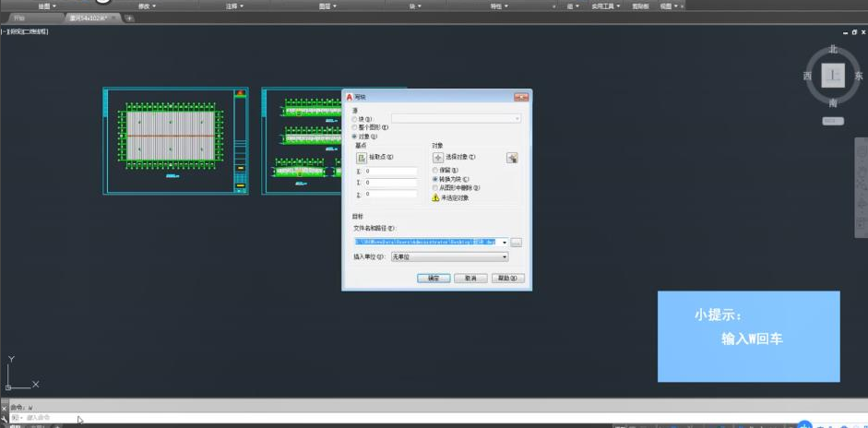Switch to the 开始 start tab
868x428 pixels.
coord(34,18)
